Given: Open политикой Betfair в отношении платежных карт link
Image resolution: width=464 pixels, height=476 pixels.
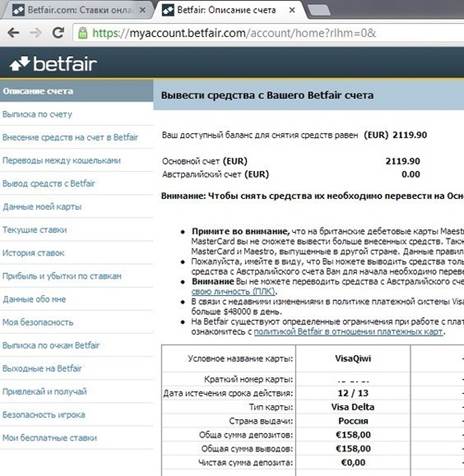Looking at the screenshot, I should pos(348,332).
